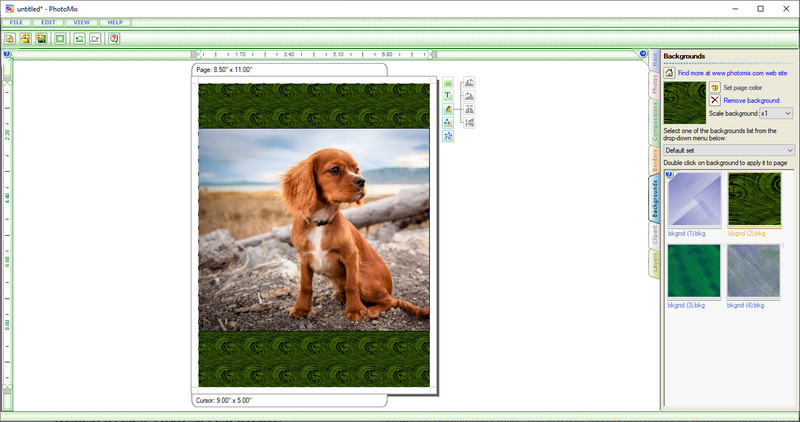Click the red X remove background icon
The height and width of the screenshot is (422, 800).
tap(714, 101)
